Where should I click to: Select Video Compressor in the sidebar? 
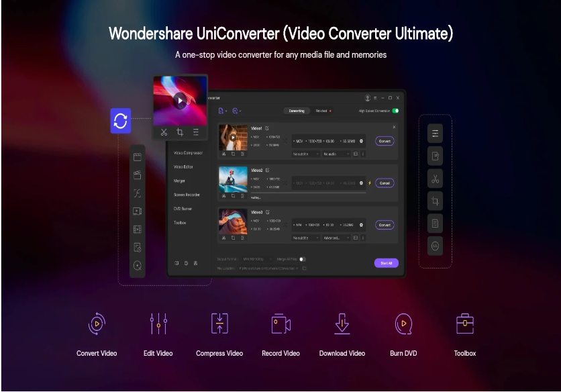(188, 153)
